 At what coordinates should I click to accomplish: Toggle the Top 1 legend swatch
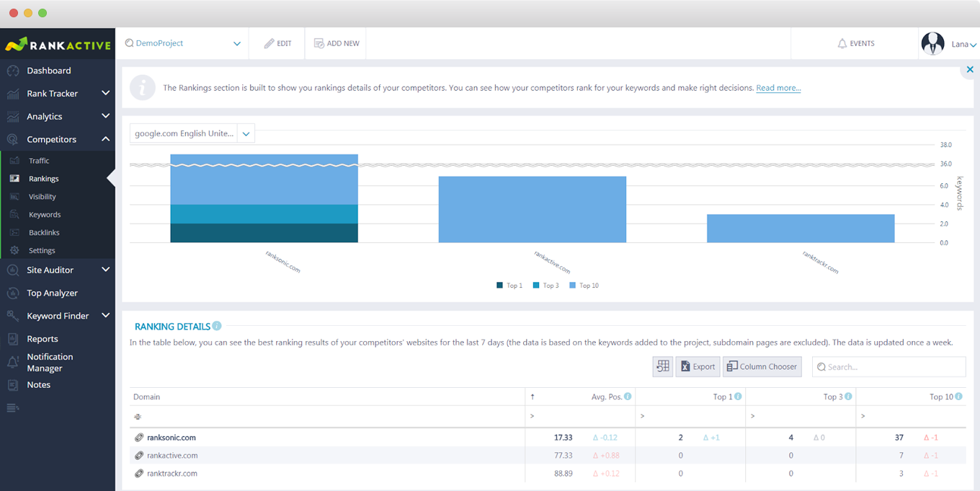(500, 286)
